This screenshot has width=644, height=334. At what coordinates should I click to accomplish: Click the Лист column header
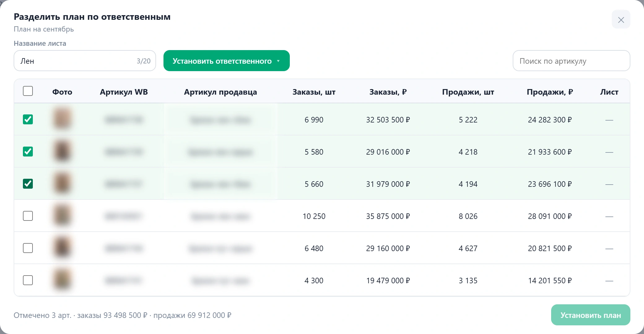click(x=609, y=92)
